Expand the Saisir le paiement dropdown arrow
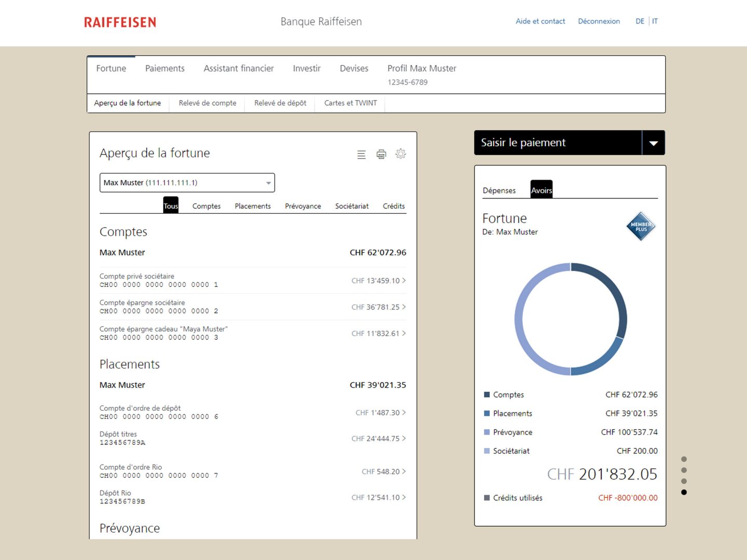747x560 pixels. point(654,143)
